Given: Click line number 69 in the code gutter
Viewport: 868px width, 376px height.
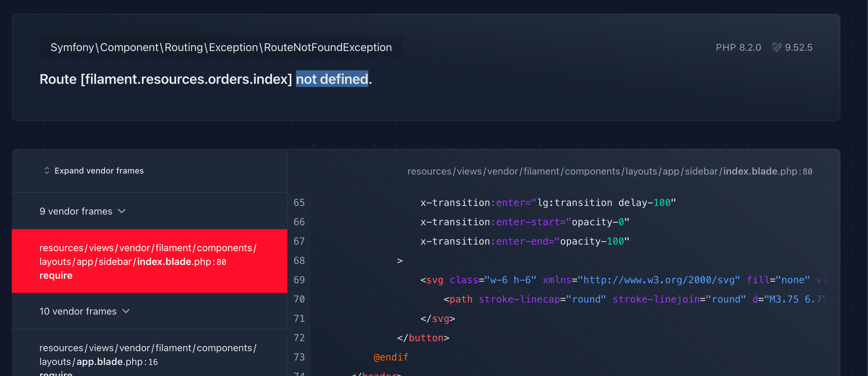Looking at the screenshot, I should [x=299, y=280].
